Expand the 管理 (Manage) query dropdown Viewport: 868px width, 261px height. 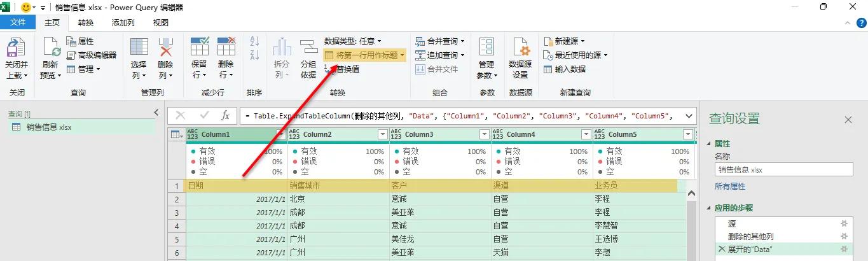pos(84,69)
